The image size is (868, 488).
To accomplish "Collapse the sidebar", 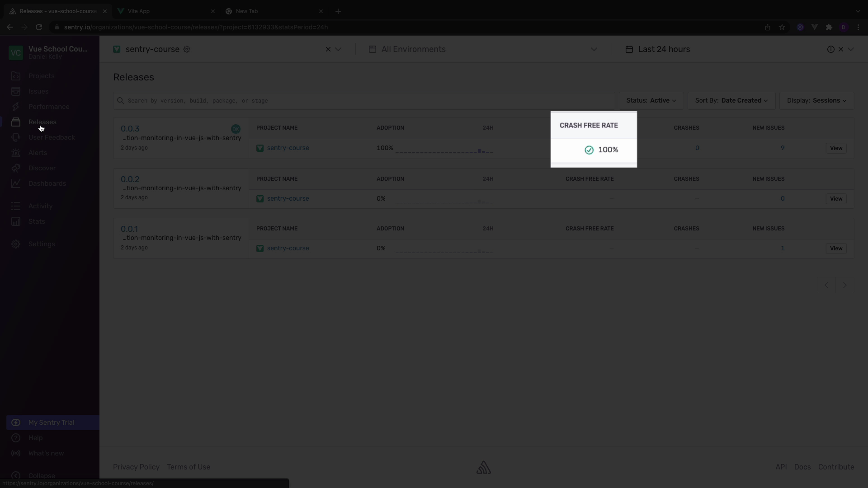I will click(x=42, y=475).
